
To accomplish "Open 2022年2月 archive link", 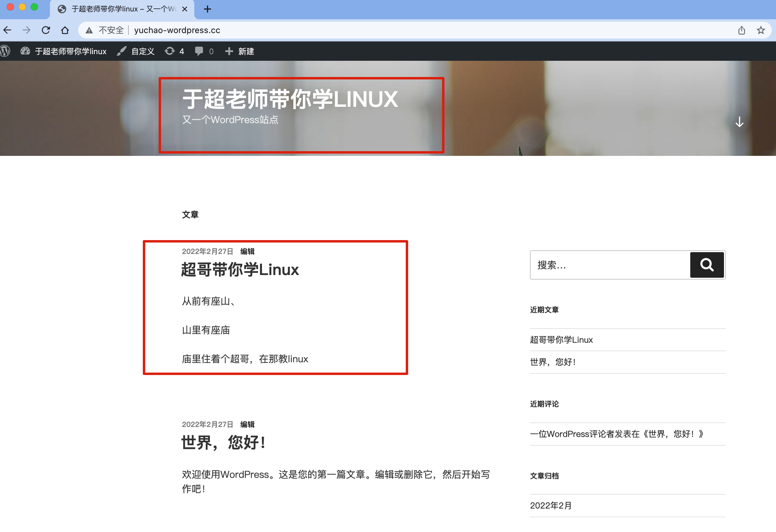I will tap(551, 505).
